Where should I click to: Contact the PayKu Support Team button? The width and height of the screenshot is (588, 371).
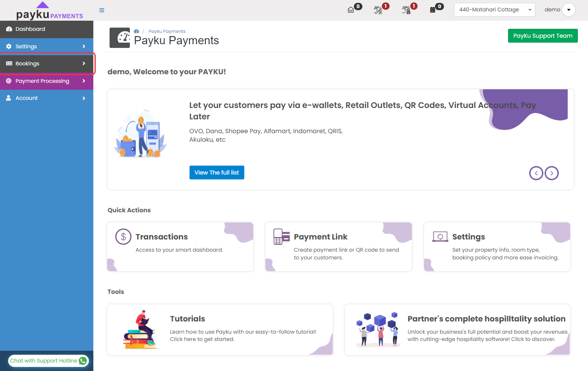543,36
